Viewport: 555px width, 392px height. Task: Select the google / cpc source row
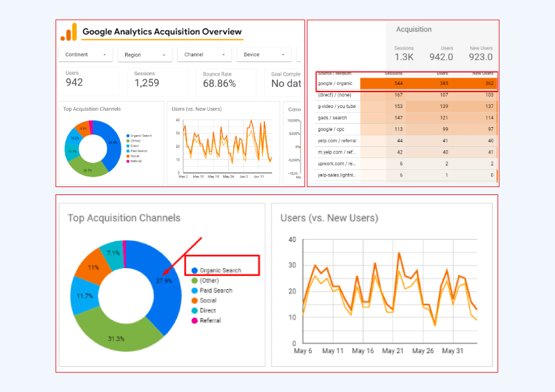pyautogui.click(x=406, y=129)
